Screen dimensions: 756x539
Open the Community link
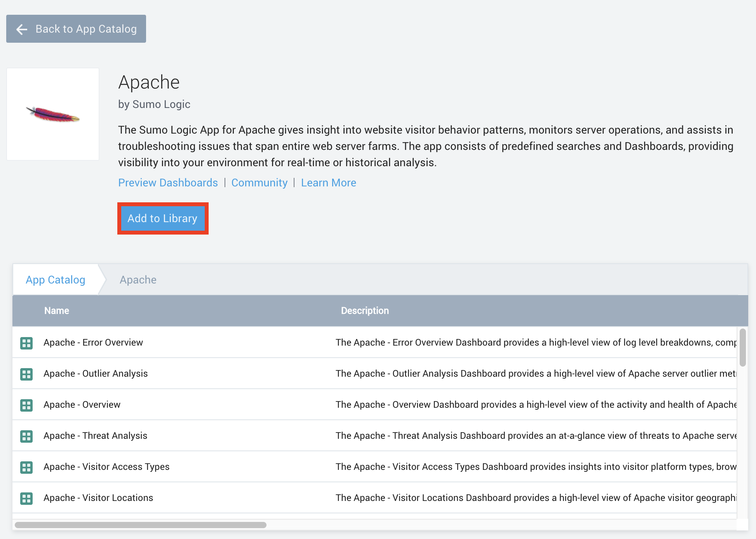[260, 183]
